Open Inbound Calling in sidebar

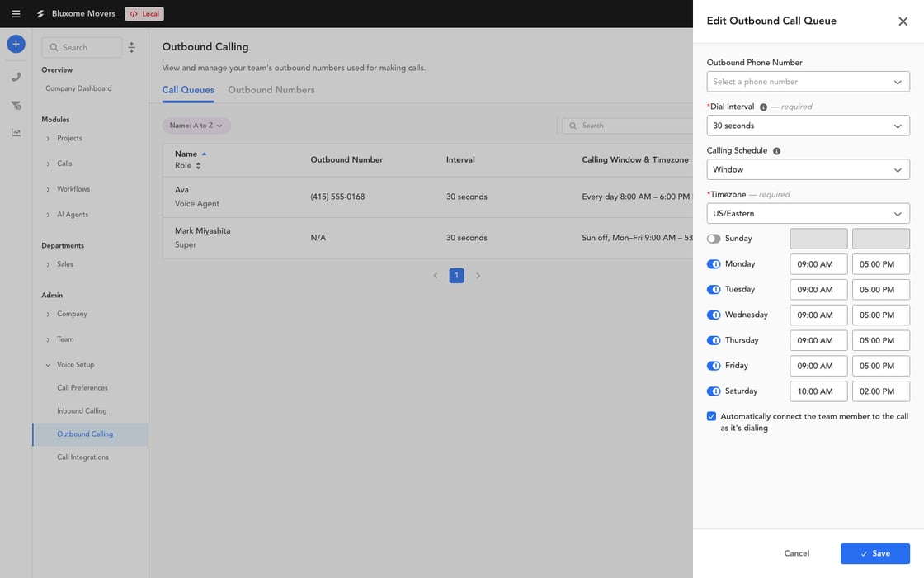point(82,411)
